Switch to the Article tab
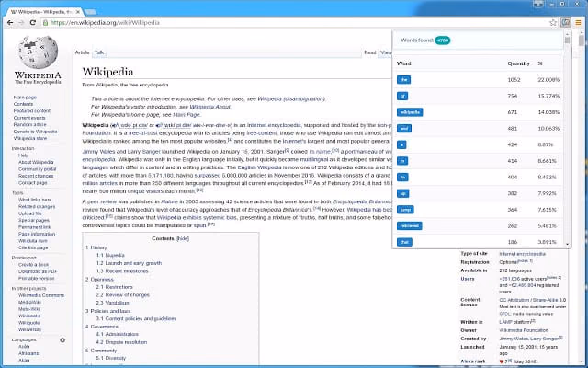The width and height of the screenshot is (588, 368). click(x=82, y=52)
